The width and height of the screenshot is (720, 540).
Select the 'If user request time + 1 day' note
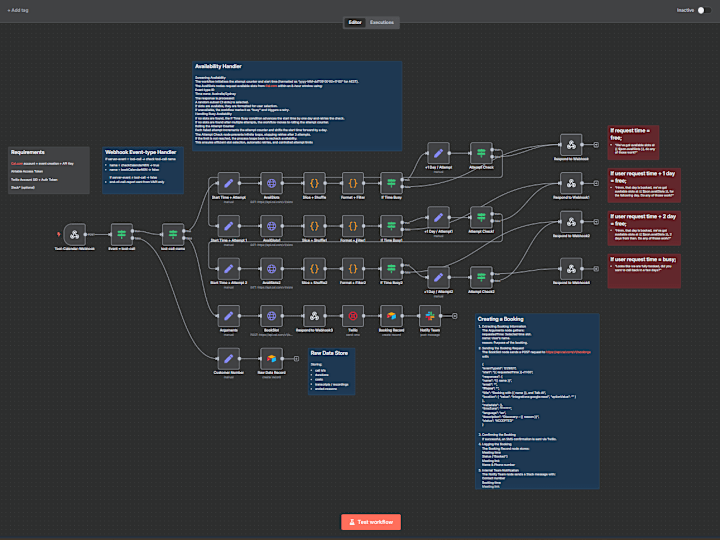coord(644,185)
